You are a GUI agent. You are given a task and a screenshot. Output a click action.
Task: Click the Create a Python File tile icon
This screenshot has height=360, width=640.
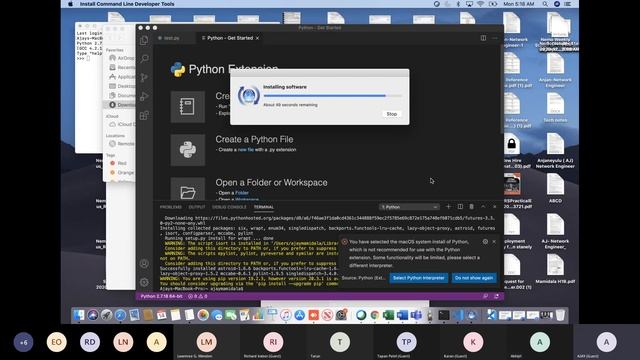click(x=187, y=150)
